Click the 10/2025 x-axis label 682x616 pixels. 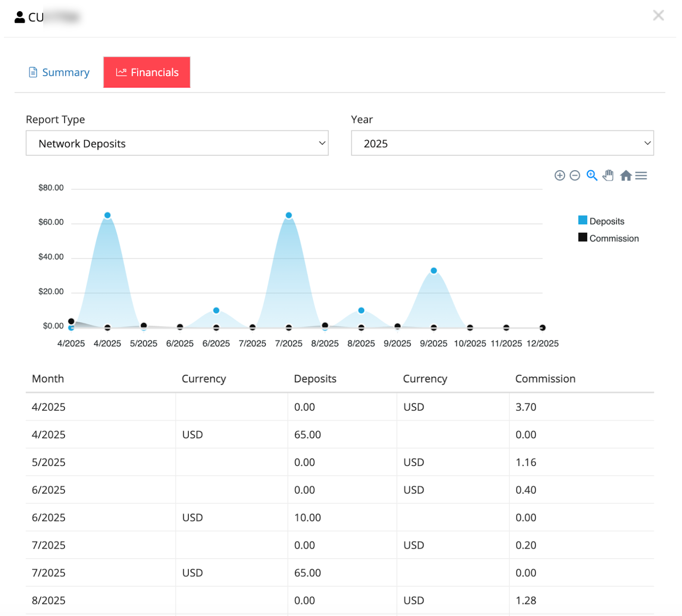(470, 343)
